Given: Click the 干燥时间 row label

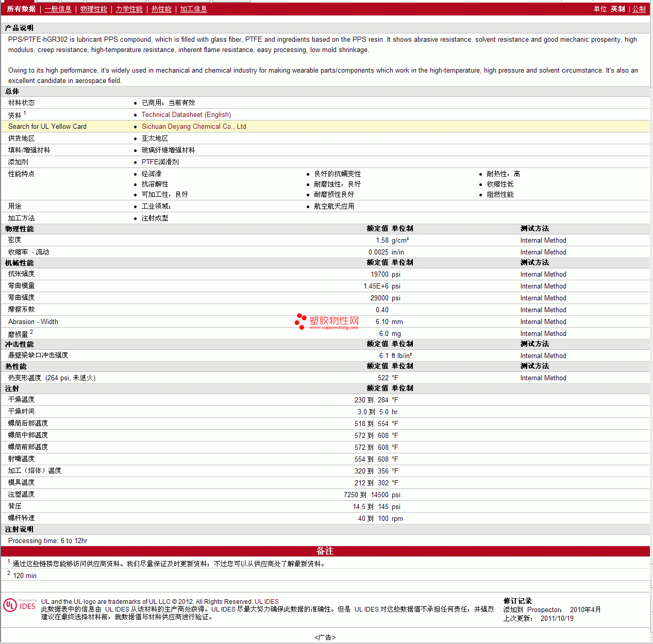Looking at the screenshot, I should [22, 412].
